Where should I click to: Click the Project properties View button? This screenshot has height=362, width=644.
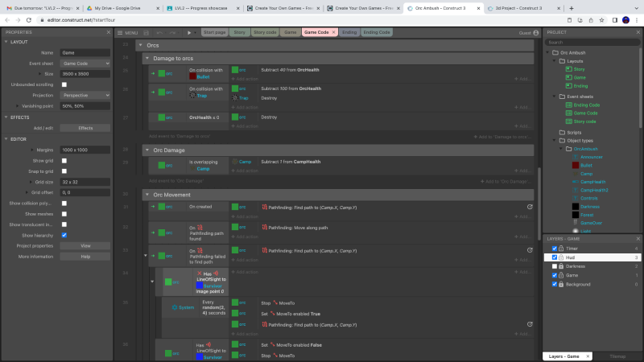pyautogui.click(x=85, y=245)
